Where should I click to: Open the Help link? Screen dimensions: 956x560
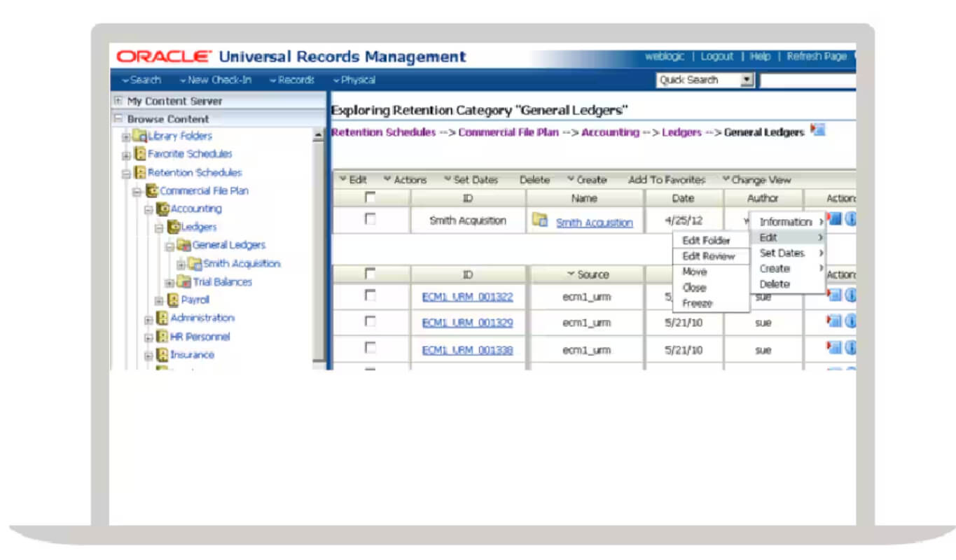click(760, 57)
